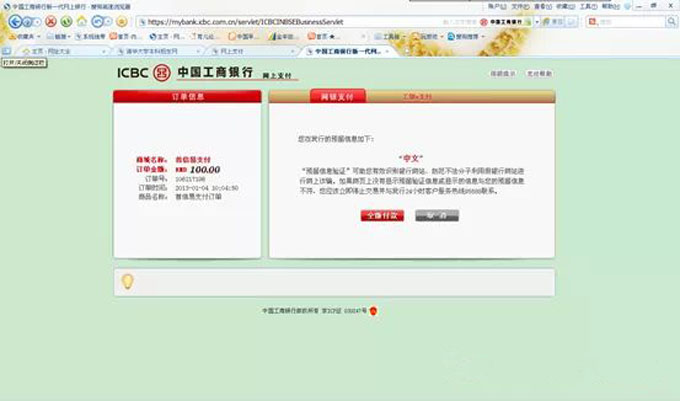This screenshot has height=401, width=680.
Task: Open the 收藏夹 favorites star button
Action: coord(24,36)
